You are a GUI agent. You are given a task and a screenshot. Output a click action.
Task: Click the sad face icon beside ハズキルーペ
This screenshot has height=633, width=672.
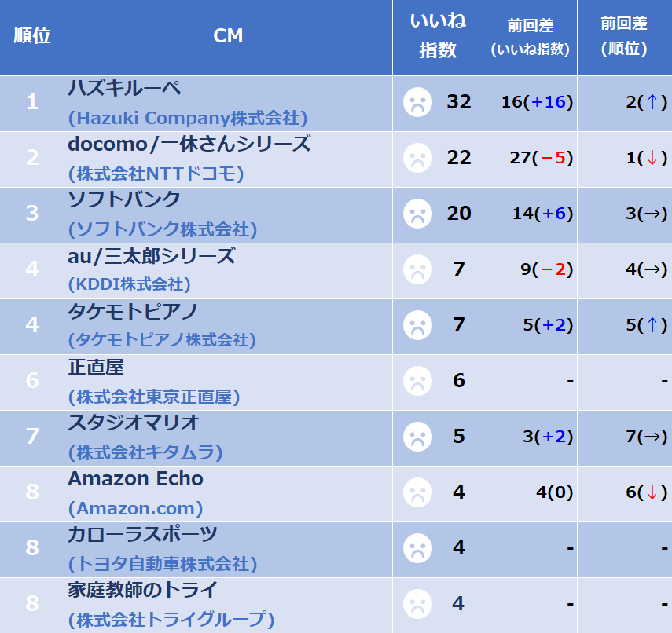pos(417,102)
